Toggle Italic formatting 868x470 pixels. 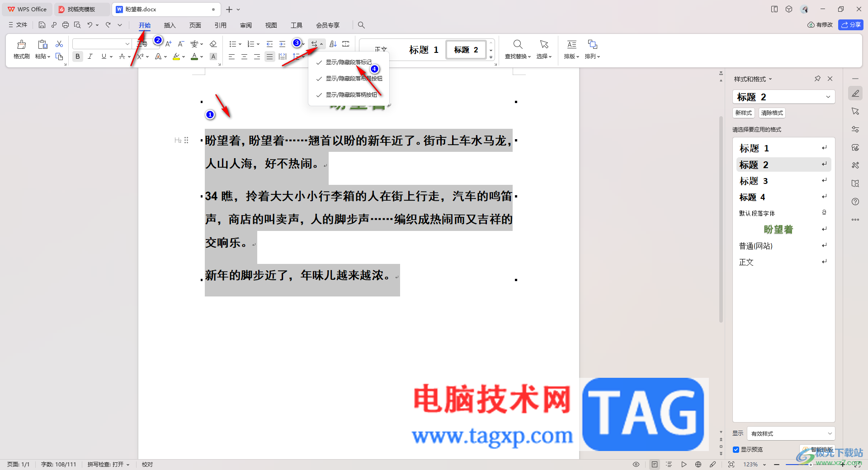(x=90, y=56)
